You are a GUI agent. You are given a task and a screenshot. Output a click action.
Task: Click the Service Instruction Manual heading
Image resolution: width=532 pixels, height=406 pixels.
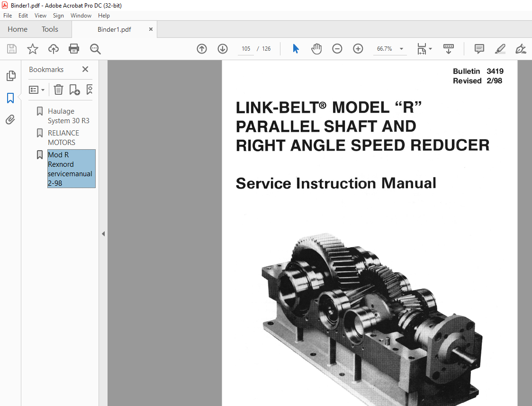(x=336, y=183)
